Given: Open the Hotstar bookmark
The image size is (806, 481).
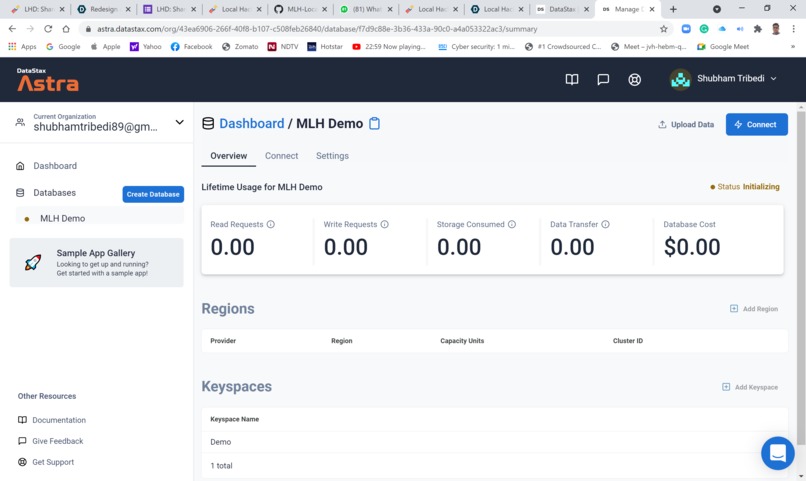Looking at the screenshot, I should coord(325,46).
